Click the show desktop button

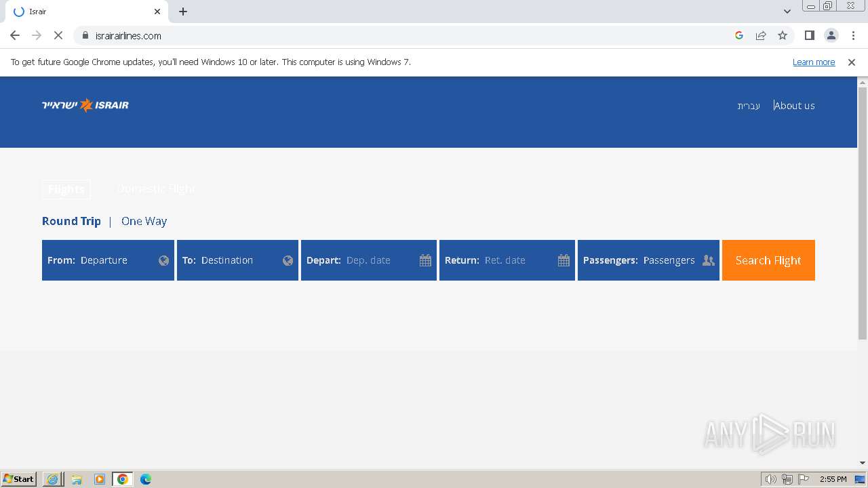[861, 479]
